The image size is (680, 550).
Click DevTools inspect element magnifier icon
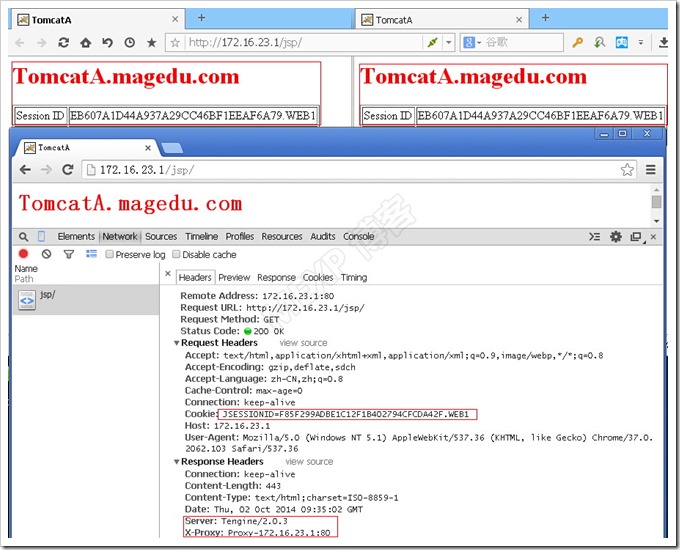pos(23,237)
